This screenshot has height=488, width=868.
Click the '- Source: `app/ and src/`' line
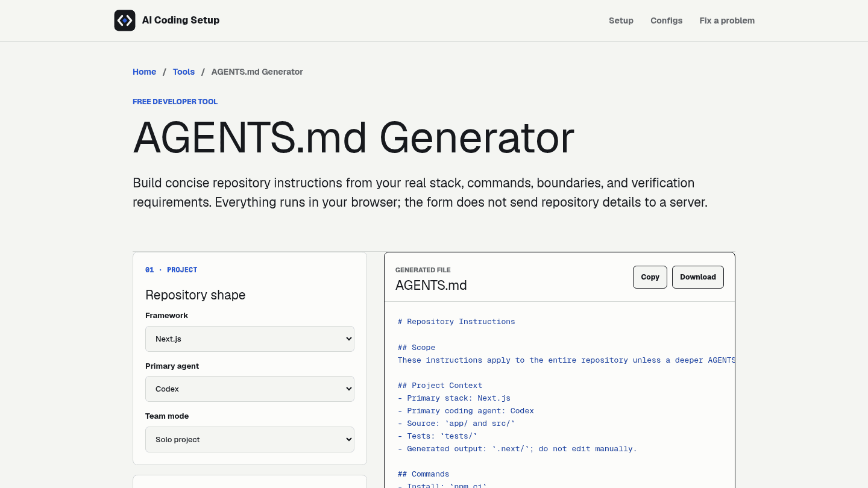coord(456,424)
